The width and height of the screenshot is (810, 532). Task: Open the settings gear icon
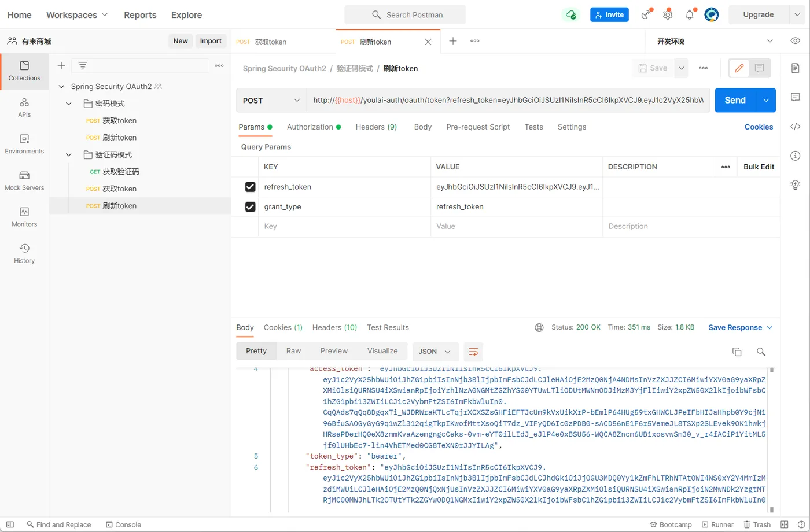click(x=668, y=14)
